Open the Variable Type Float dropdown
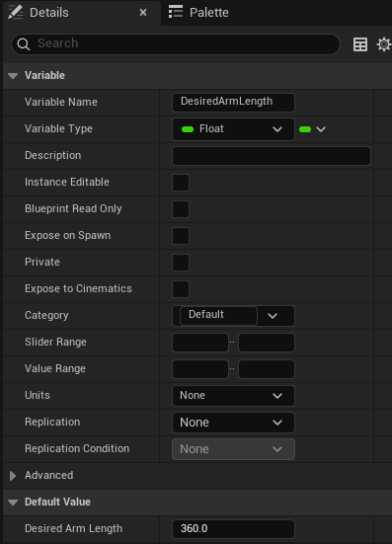The width and height of the screenshot is (392, 544). point(233,129)
